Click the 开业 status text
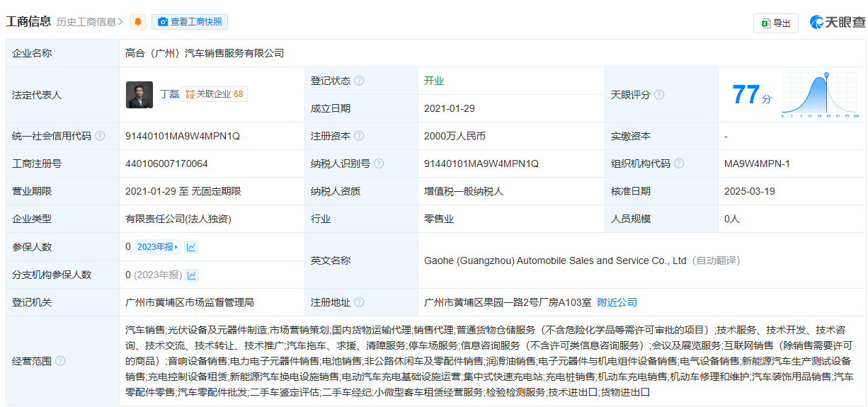The width and height of the screenshot is (868, 407). [434, 81]
